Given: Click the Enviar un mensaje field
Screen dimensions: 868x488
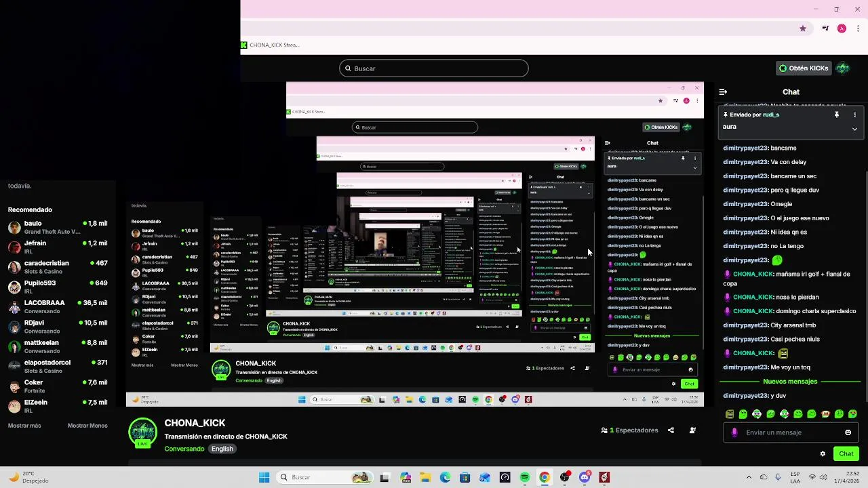Looking at the screenshot, I should [x=790, y=432].
